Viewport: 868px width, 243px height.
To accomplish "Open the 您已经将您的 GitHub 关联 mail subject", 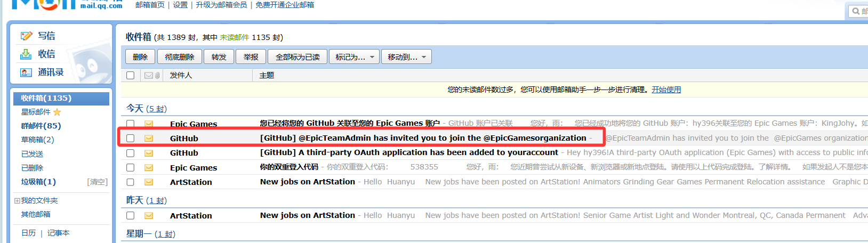I will pos(350,123).
